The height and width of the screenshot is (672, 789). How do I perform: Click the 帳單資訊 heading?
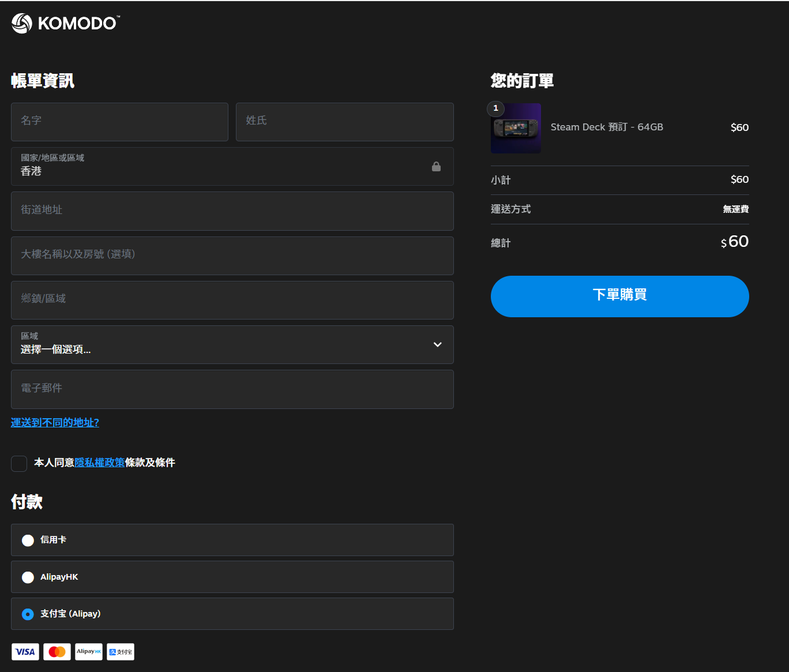click(43, 81)
